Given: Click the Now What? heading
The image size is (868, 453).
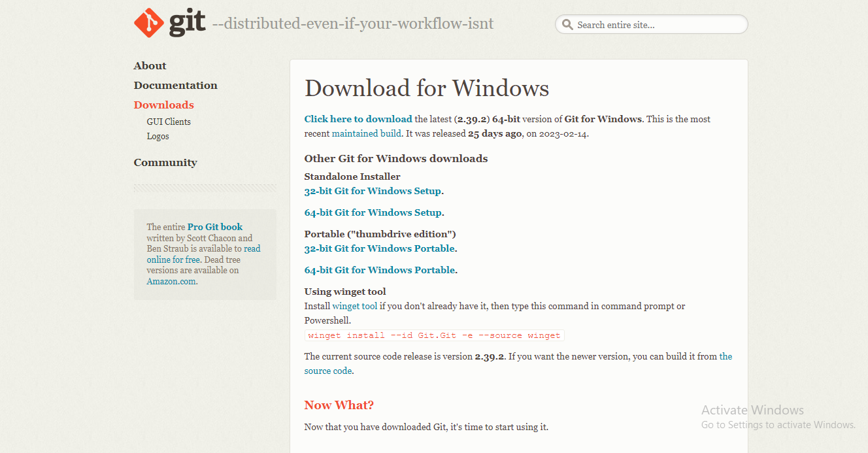Looking at the screenshot, I should [339, 405].
